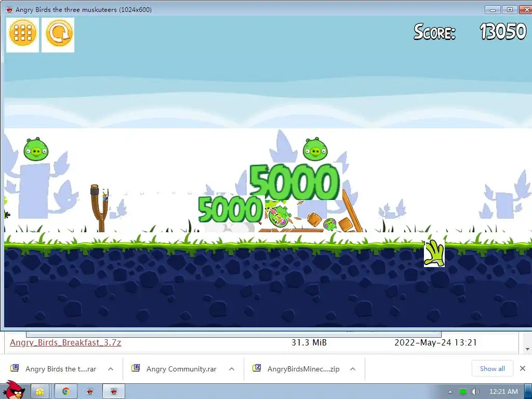Click the slingshot launcher

click(98, 208)
